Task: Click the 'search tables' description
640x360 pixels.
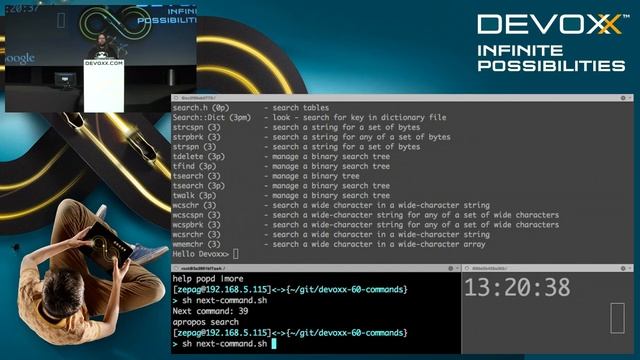Action: 301,108
